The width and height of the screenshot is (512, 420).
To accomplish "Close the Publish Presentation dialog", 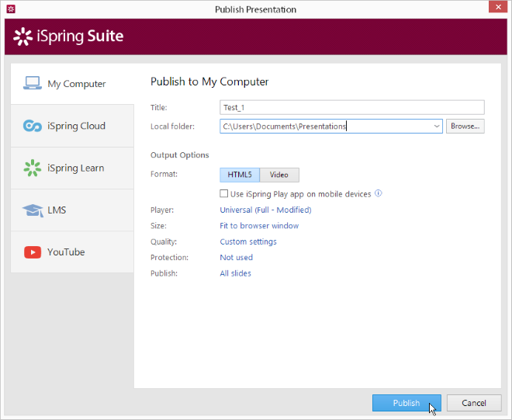I will coord(498,7).
